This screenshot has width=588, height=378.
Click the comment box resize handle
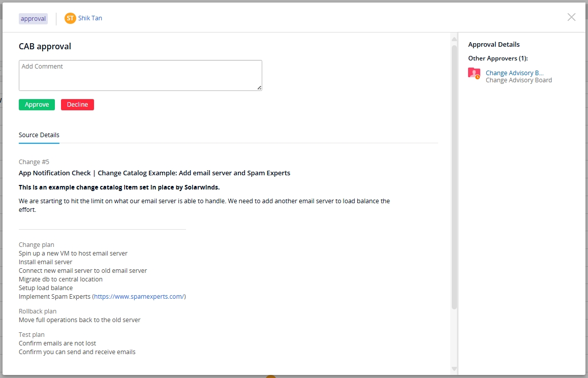click(x=259, y=88)
